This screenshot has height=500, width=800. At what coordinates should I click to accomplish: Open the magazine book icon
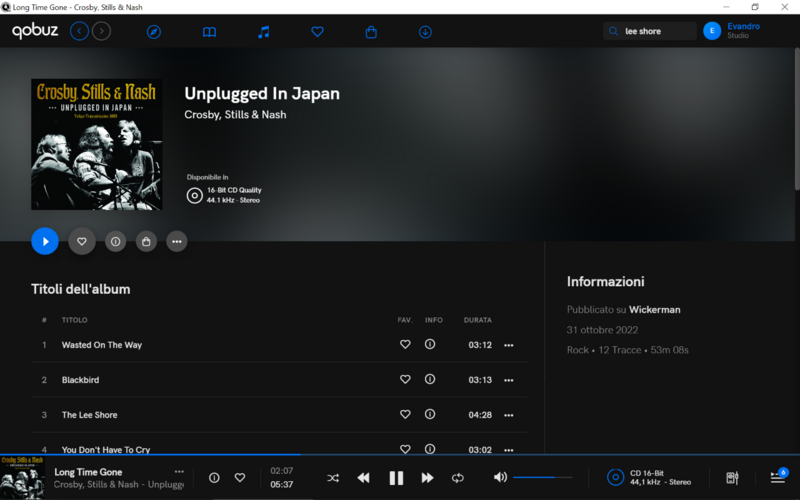pyautogui.click(x=209, y=32)
